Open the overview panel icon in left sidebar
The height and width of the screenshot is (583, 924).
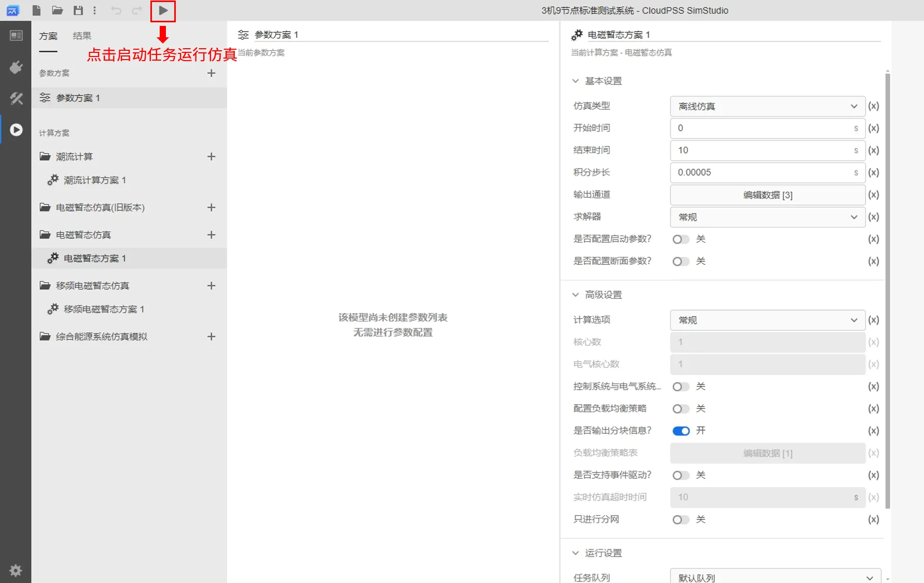16,36
